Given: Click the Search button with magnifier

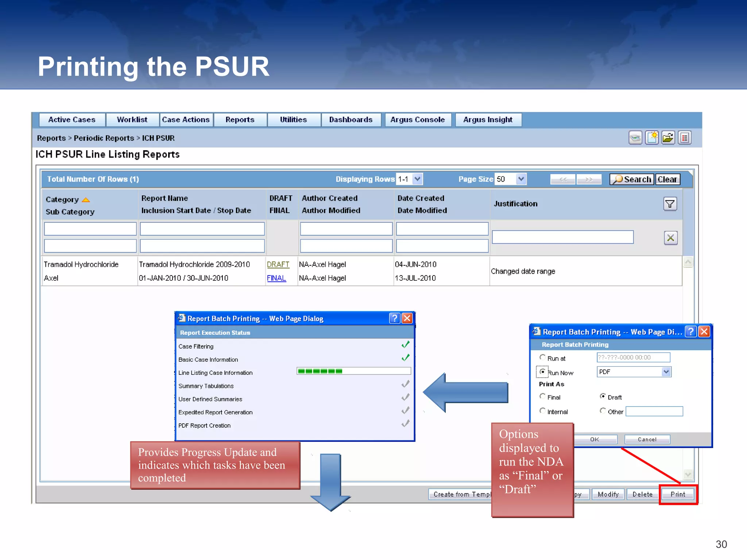Looking at the screenshot, I should [x=632, y=179].
